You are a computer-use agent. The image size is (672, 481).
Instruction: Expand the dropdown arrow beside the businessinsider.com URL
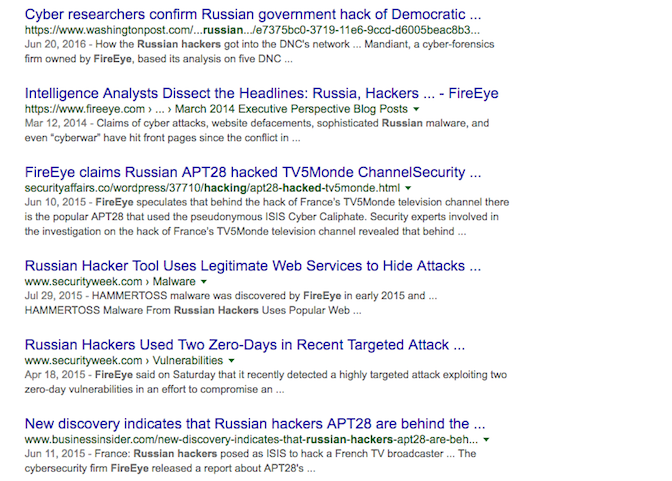(486, 439)
